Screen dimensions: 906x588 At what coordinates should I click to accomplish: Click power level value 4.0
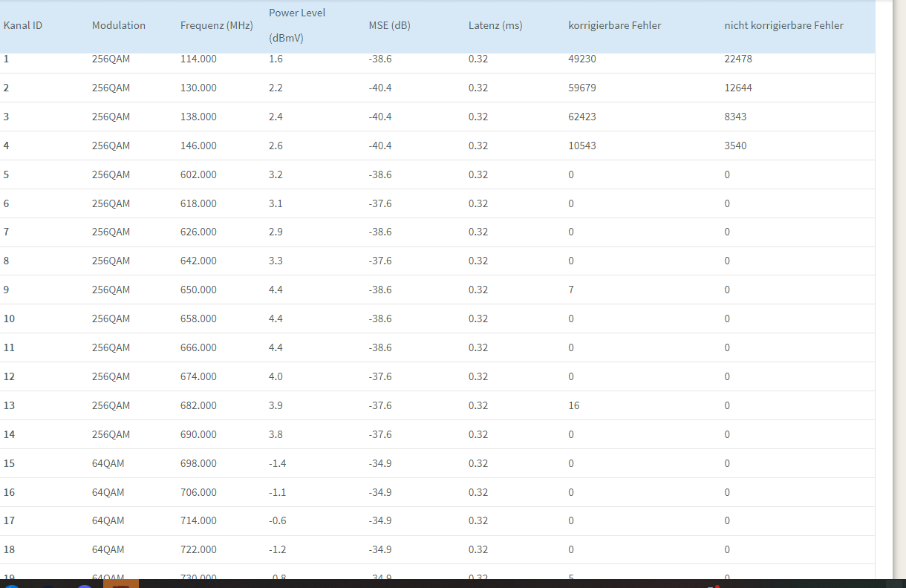(x=276, y=376)
